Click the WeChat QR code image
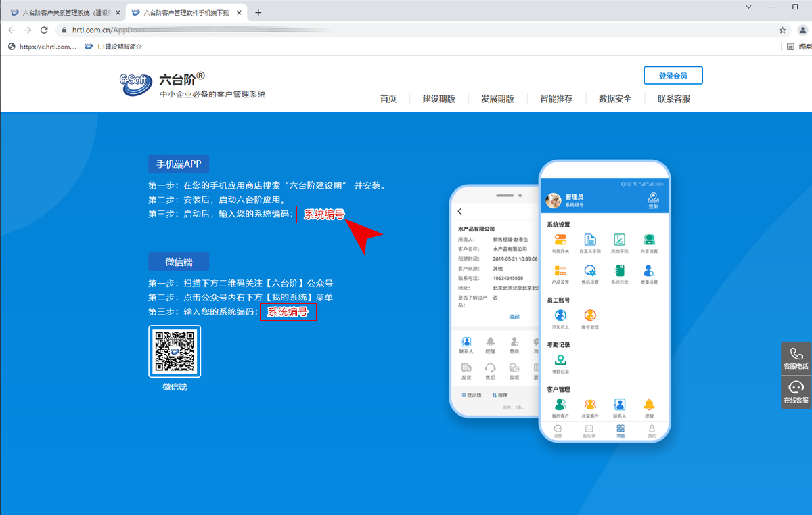Viewport: 812px width, 515px height. 175,351
